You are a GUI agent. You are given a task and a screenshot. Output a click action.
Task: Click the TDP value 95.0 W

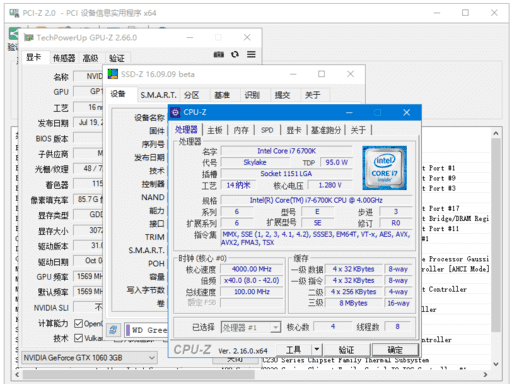pyautogui.click(x=336, y=162)
